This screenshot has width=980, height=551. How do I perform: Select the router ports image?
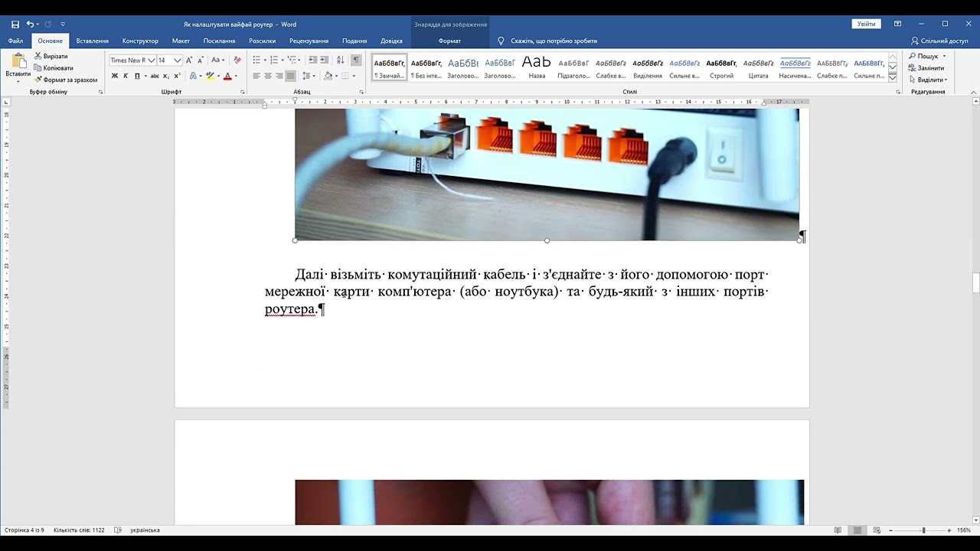(x=547, y=174)
